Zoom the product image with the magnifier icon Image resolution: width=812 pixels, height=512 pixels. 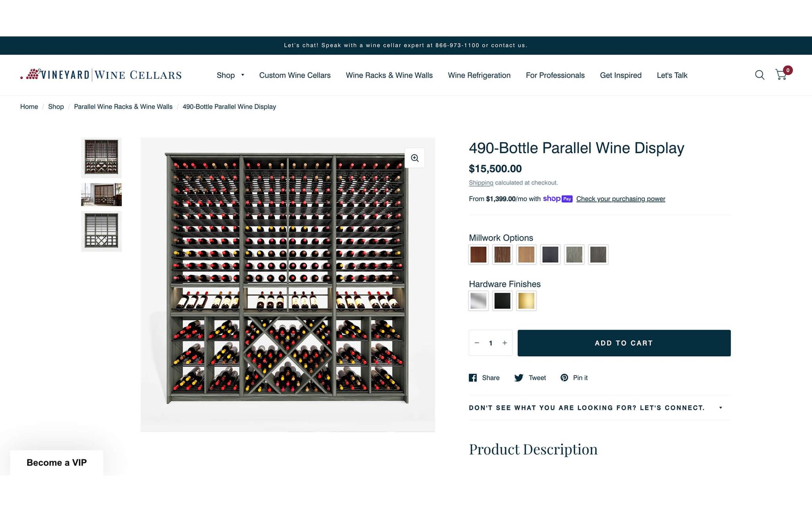click(415, 158)
